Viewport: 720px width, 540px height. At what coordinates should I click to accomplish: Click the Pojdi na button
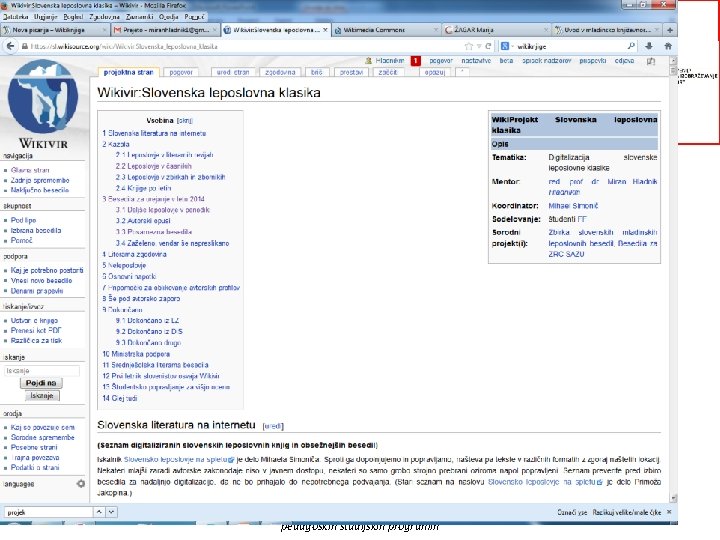point(41,383)
